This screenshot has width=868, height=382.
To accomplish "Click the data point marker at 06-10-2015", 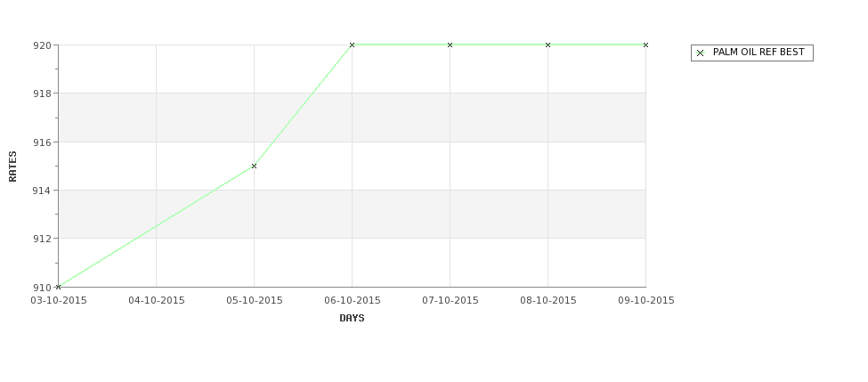I will (x=352, y=45).
